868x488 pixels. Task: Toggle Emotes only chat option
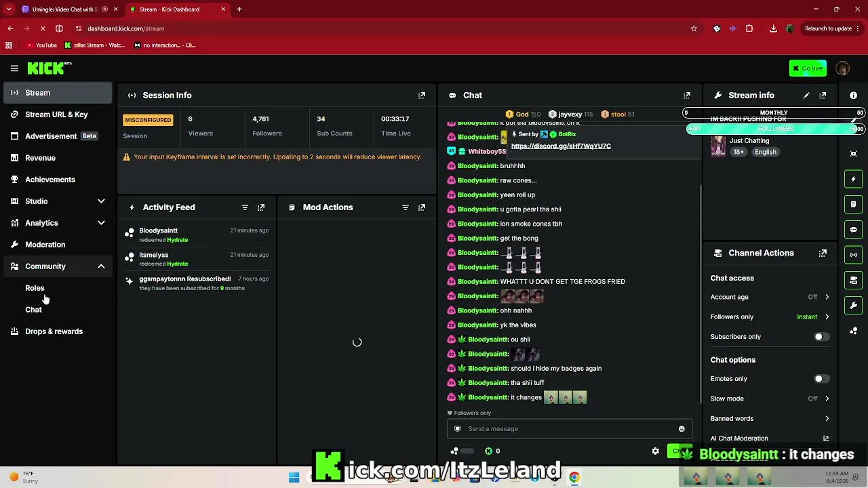[x=821, y=379]
